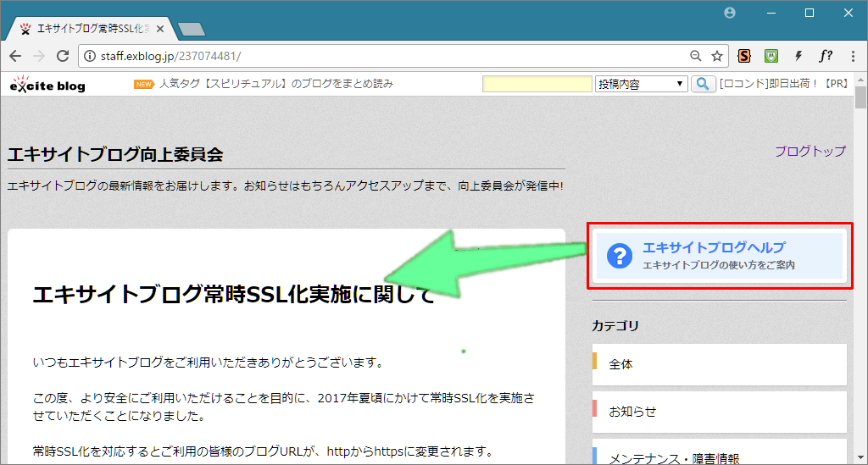Go back to the previous page
The width and height of the screenshot is (868, 465).
(x=15, y=56)
